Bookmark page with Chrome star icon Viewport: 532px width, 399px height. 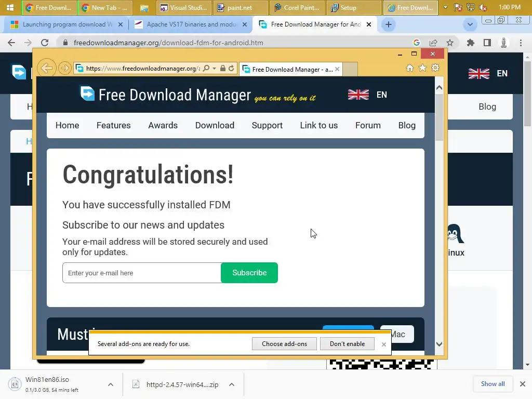450,43
